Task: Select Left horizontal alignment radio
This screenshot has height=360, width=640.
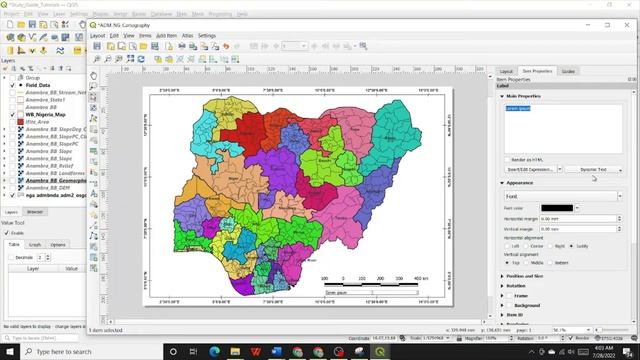Action: (507, 246)
